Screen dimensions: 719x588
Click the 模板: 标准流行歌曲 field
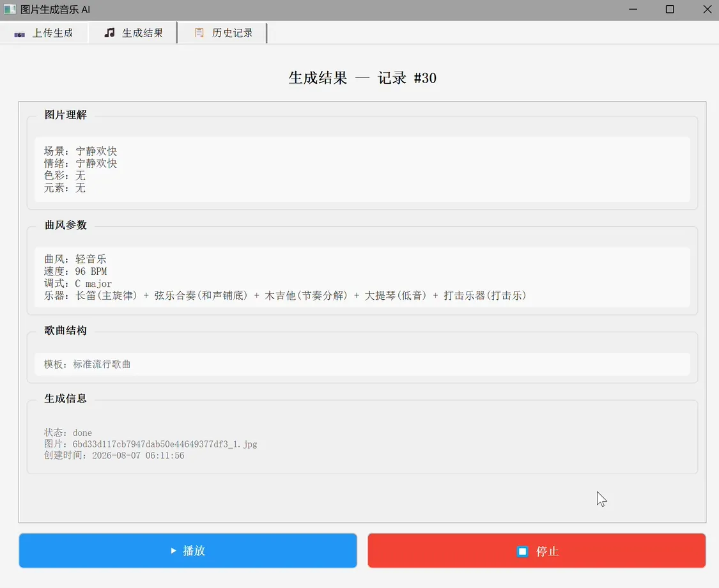tap(362, 364)
